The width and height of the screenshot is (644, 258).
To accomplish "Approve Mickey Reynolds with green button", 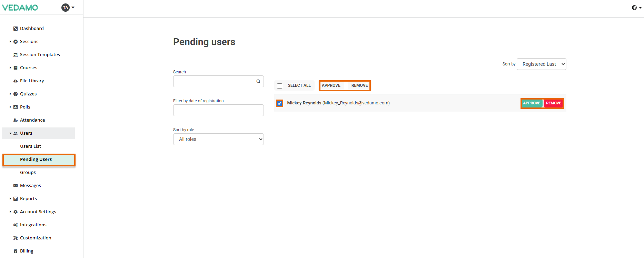I will 532,103.
